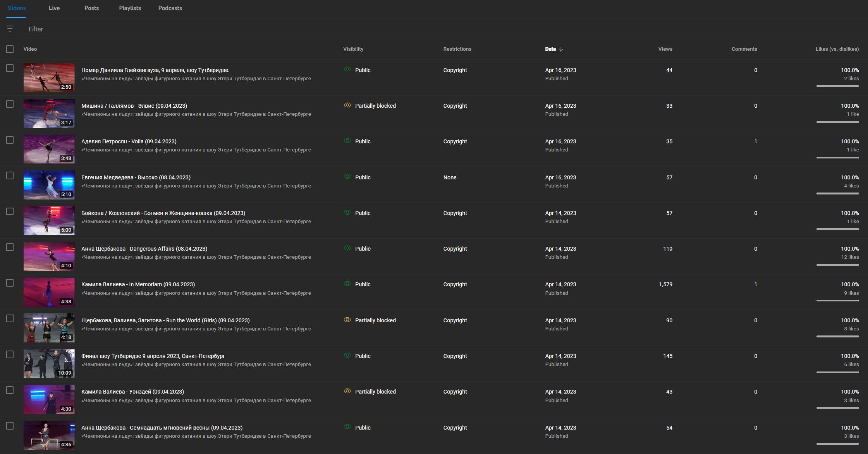Sort videos by the Views column header

coord(665,49)
